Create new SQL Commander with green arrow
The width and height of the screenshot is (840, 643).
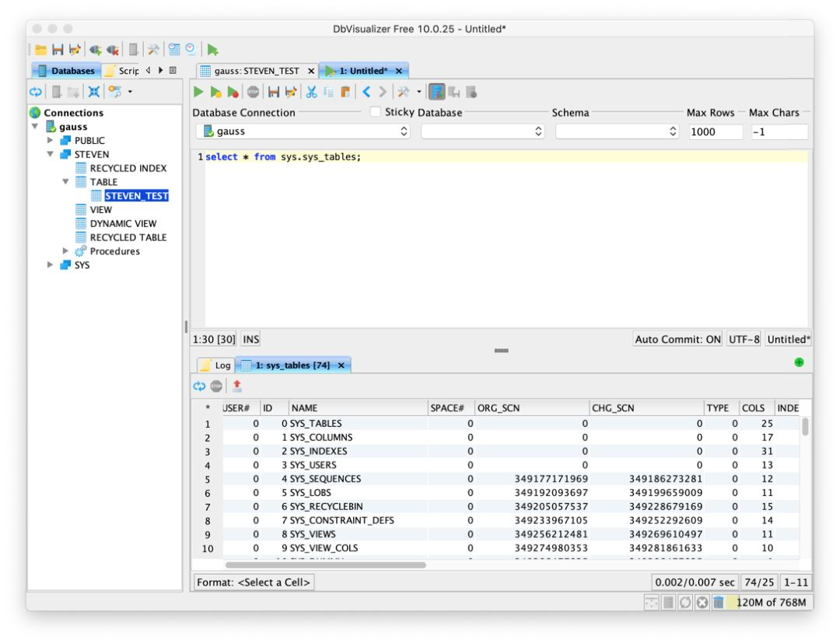tap(212, 50)
